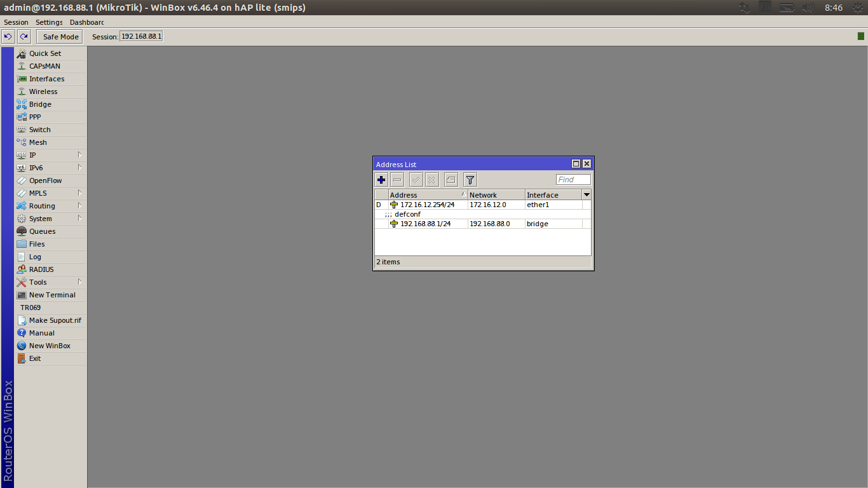The width and height of the screenshot is (868, 488).
Task: Click the Find field in Address List
Action: click(x=573, y=180)
